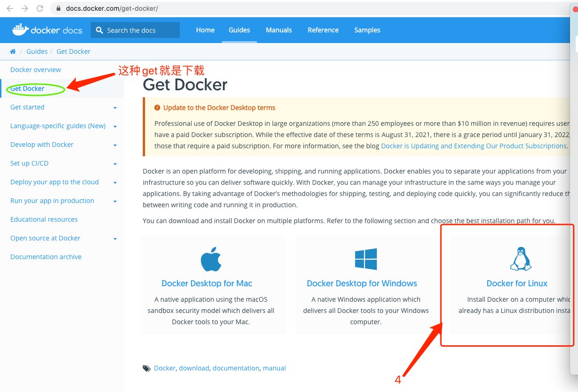Reload the page with refresh icon
Viewport: 578px width, 392px height.
[40, 8]
